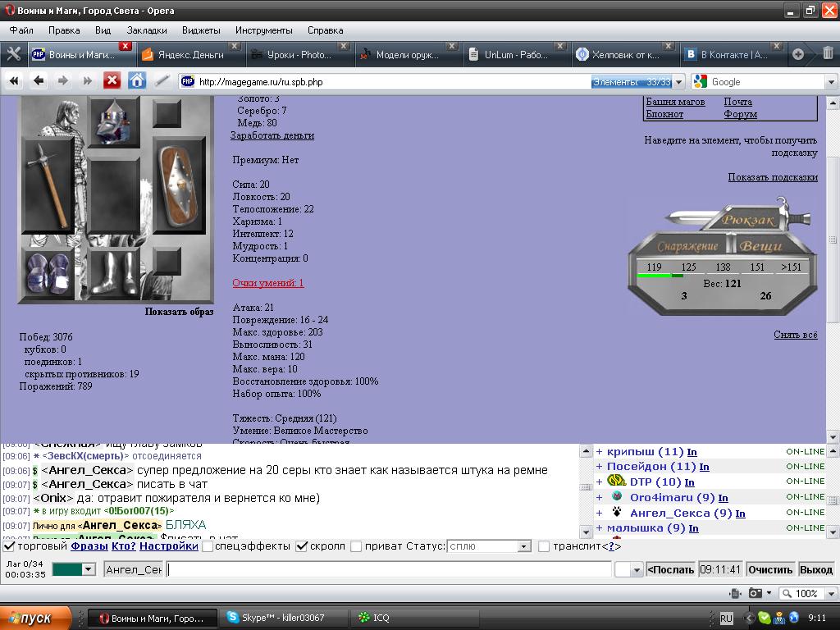Click the green chat color swatch

[67, 569]
